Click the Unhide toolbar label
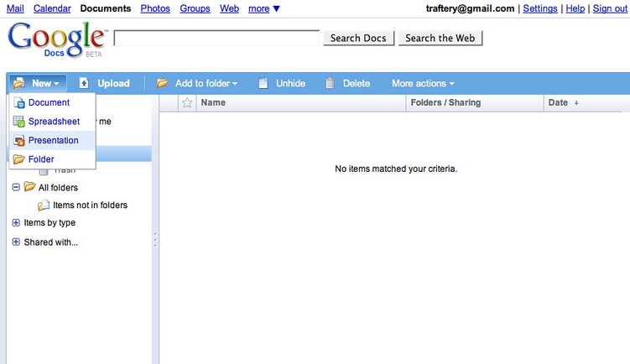630x364 pixels. (x=290, y=83)
